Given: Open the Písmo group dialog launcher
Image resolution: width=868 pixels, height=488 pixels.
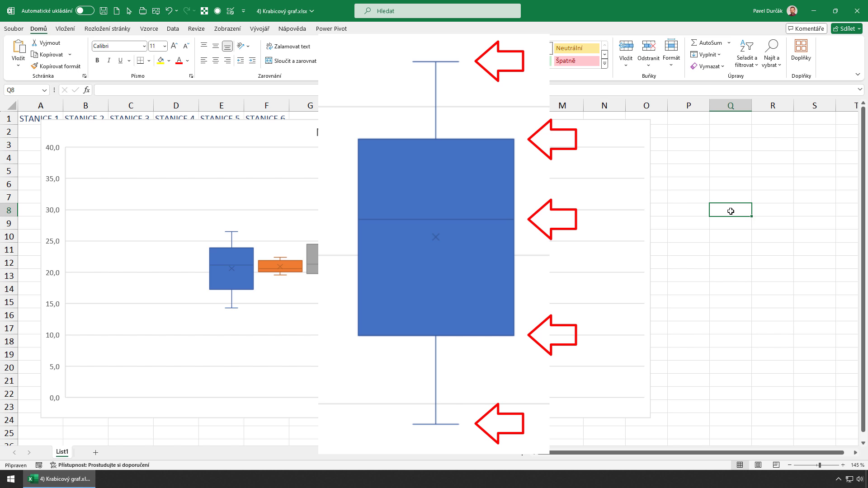Looking at the screenshot, I should (x=191, y=76).
